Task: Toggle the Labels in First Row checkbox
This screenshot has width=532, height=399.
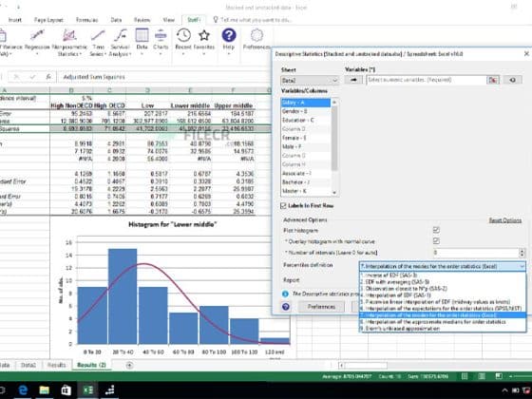Action: pyautogui.click(x=284, y=205)
